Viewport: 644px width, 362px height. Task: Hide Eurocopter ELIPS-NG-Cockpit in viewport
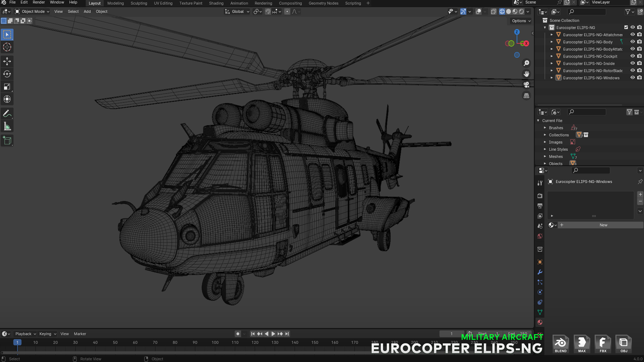632,56
